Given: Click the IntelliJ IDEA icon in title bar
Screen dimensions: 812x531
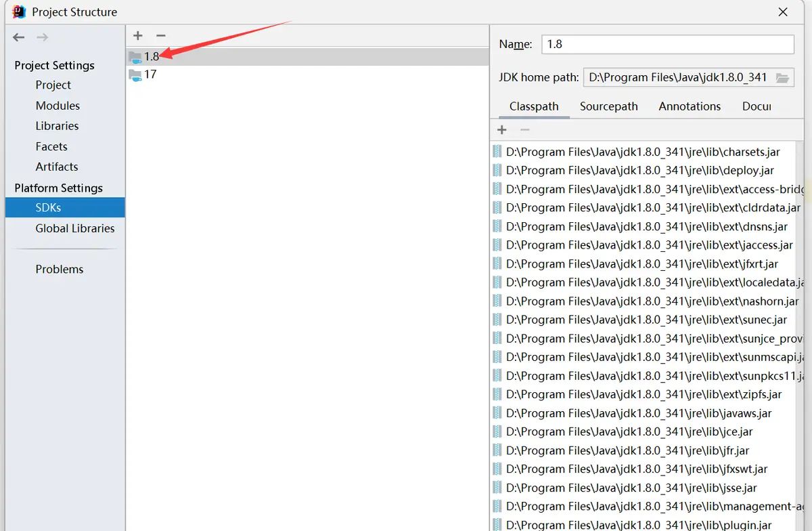Looking at the screenshot, I should (x=18, y=12).
